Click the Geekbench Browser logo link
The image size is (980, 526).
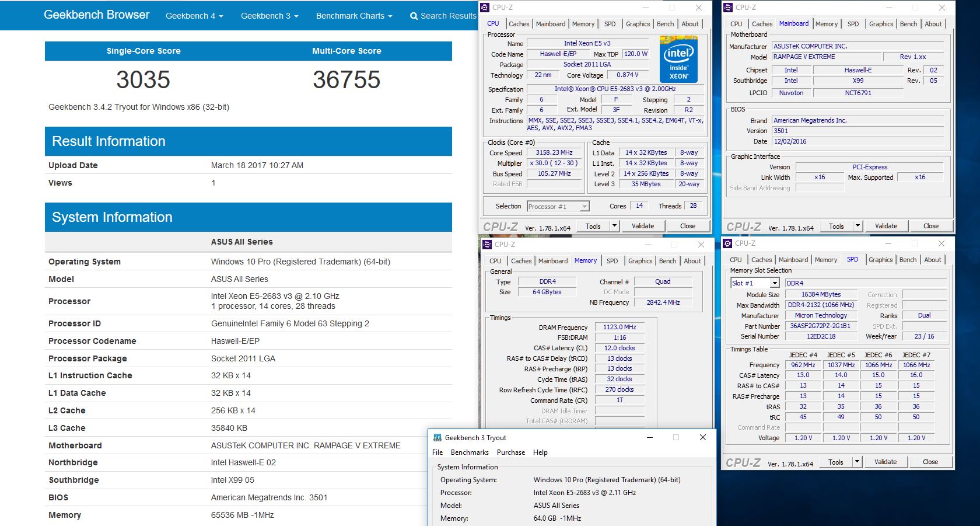pos(97,15)
